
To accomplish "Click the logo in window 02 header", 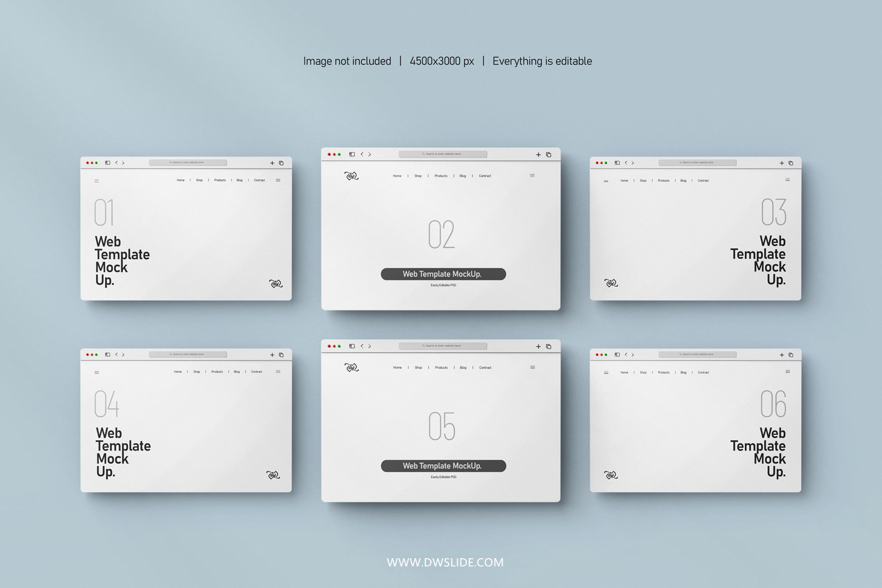I will (351, 176).
